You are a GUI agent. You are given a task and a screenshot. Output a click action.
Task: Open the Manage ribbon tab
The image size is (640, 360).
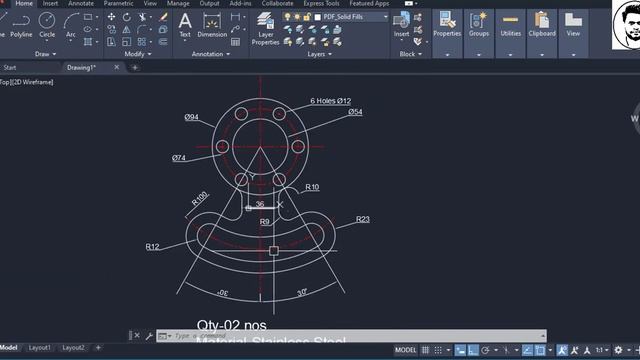pyautogui.click(x=178, y=3)
